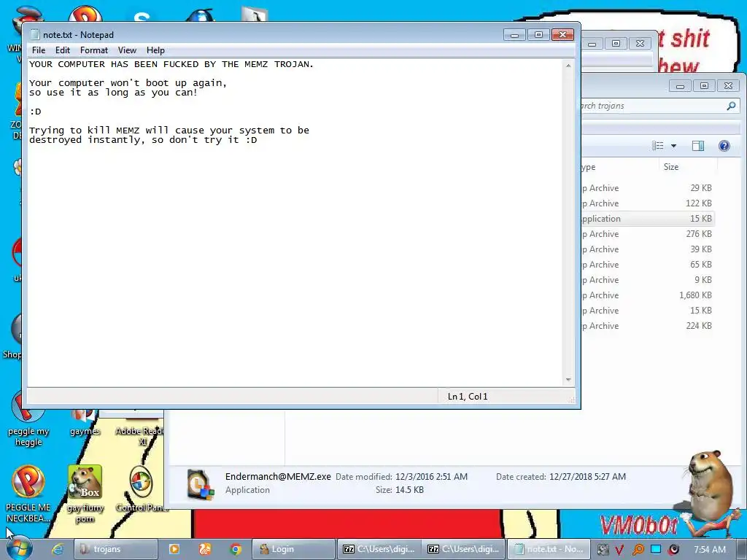The image size is (747, 560).
Task: Click the Date created value 12/27/2018 5:27 AM
Action: pos(587,477)
